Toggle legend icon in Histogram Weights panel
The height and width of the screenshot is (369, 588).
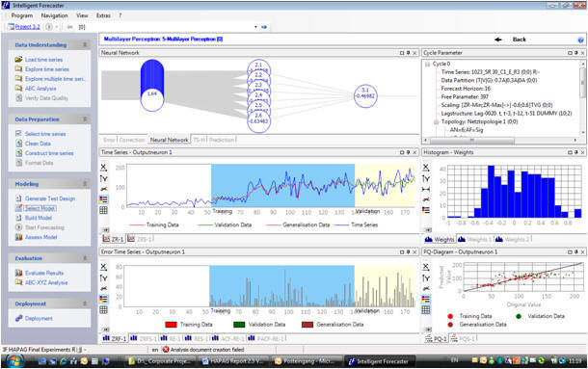point(426,210)
